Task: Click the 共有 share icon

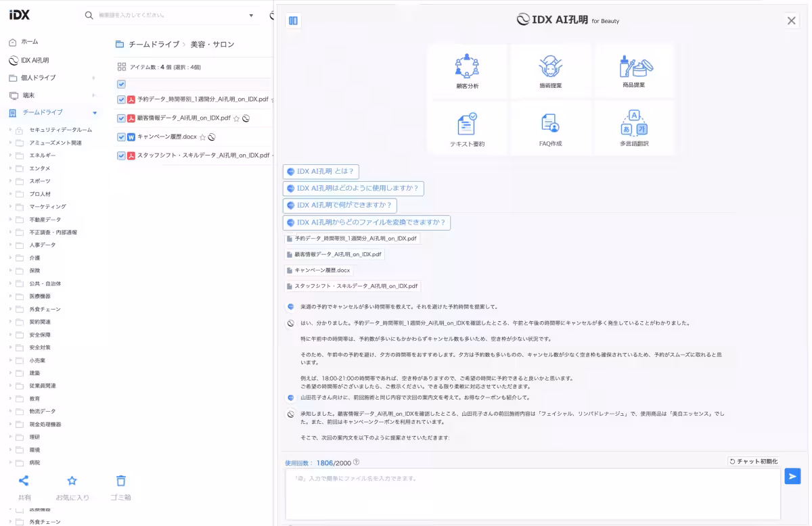Action: pyautogui.click(x=24, y=481)
